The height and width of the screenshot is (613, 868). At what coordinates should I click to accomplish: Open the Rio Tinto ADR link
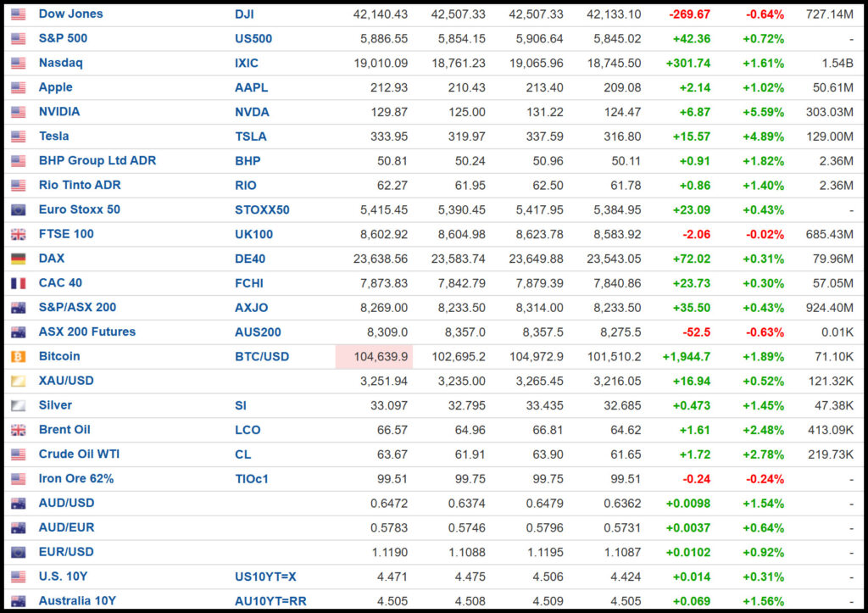80,185
